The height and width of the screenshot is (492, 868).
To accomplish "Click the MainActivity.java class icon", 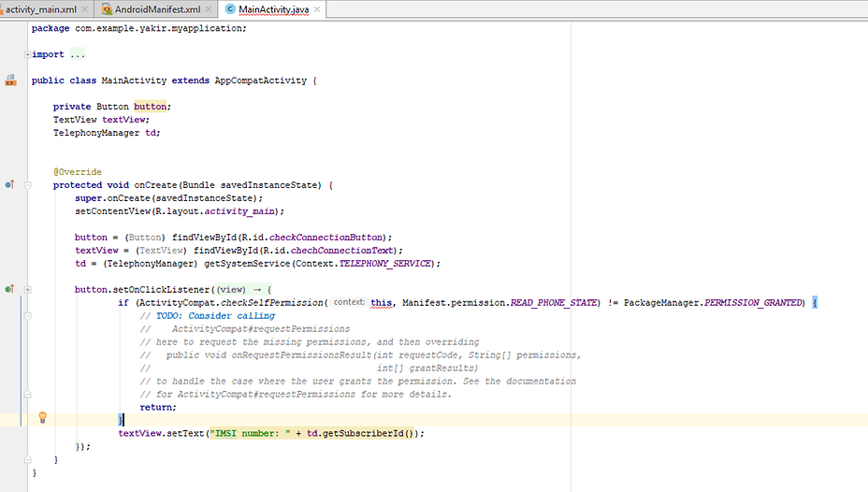I will coord(230,9).
